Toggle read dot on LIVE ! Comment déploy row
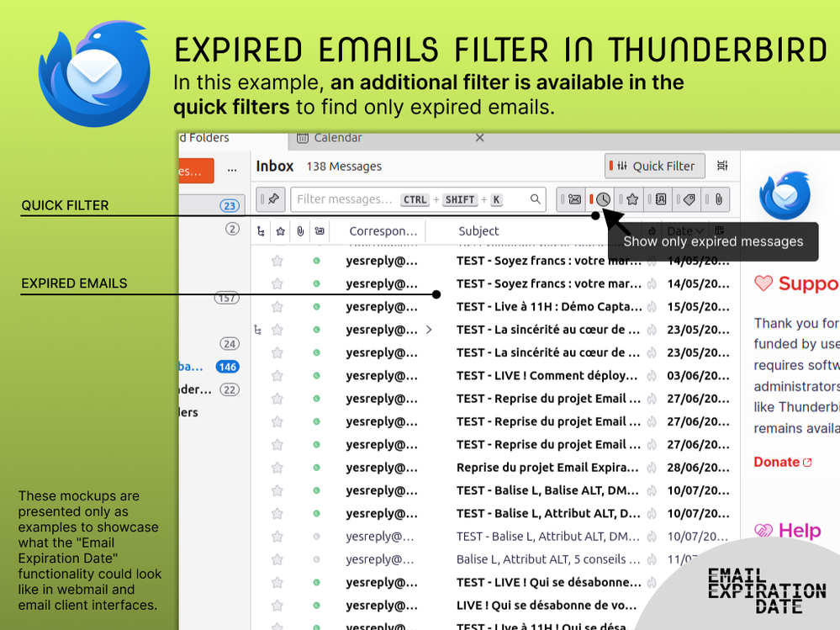Screen dimensions: 840x630 (317, 375)
